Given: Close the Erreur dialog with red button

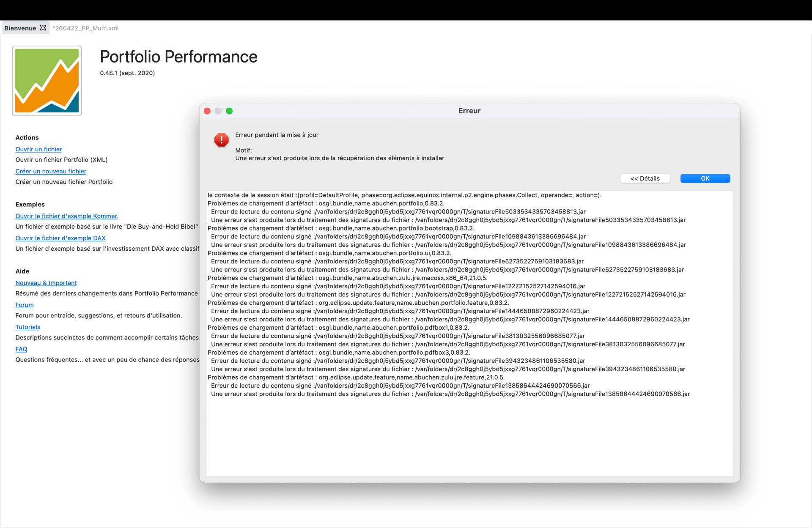Looking at the screenshot, I should pyautogui.click(x=207, y=111).
